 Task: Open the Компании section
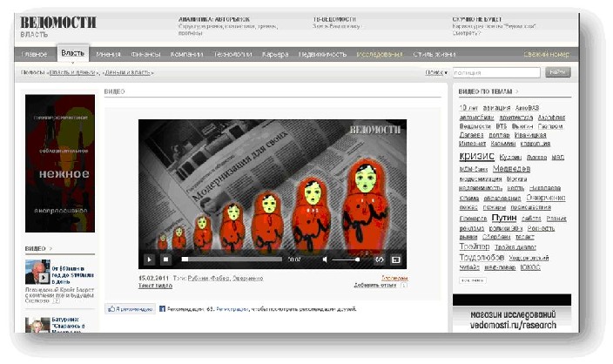tap(186, 54)
